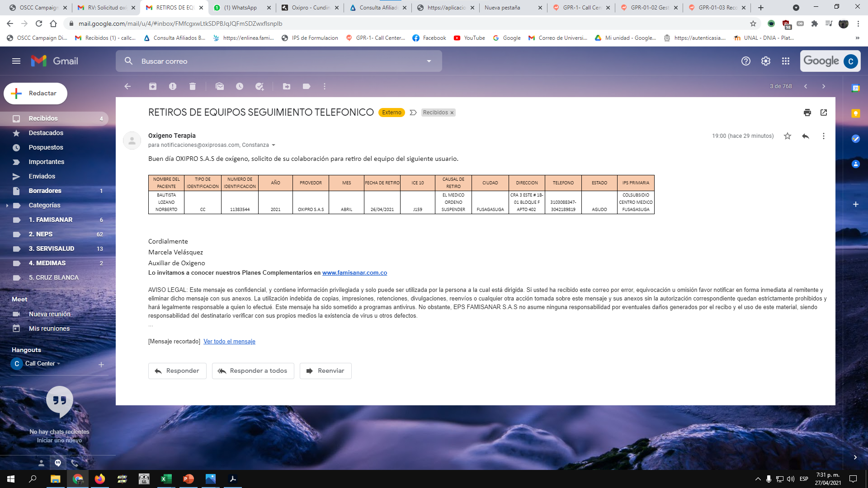This screenshot has width=868, height=488.
Task: Bookmark this page with star icon
Action: (753, 23)
